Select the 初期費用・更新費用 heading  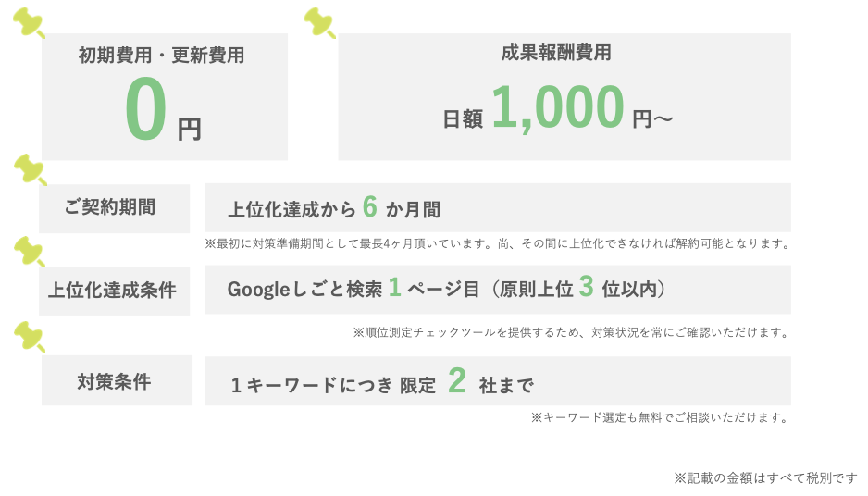[x=161, y=56]
